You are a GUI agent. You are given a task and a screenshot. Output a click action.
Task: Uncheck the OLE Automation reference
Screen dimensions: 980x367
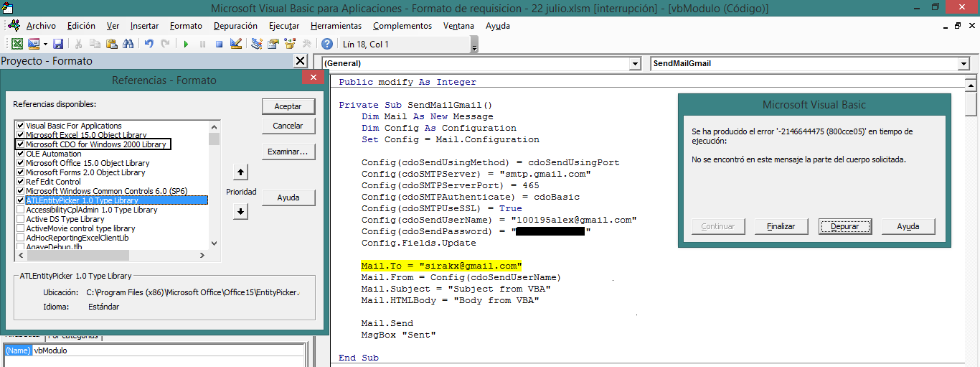click(20, 154)
